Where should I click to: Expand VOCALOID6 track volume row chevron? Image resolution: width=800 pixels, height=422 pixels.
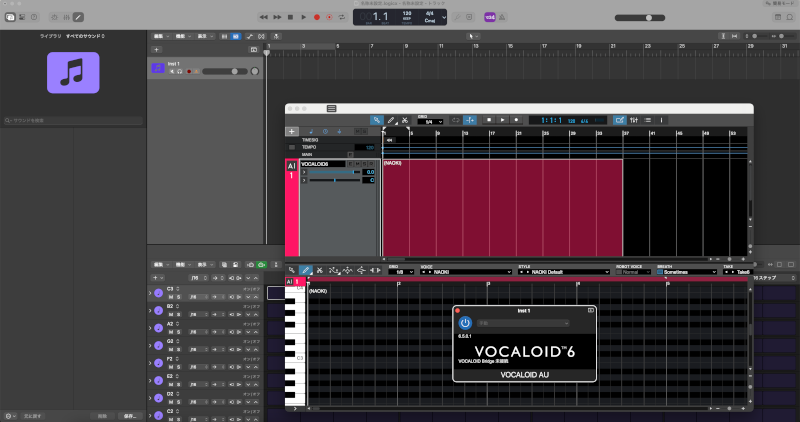(304, 172)
